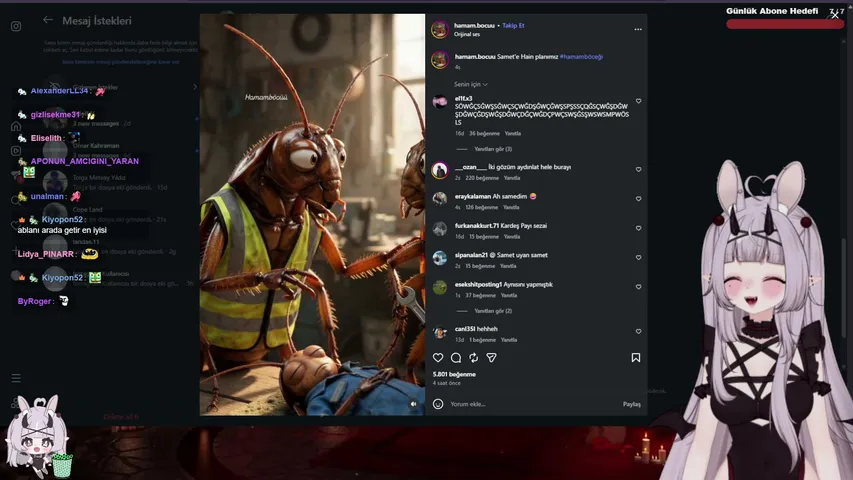Open sipanalan21's profile picture

pos(440,258)
